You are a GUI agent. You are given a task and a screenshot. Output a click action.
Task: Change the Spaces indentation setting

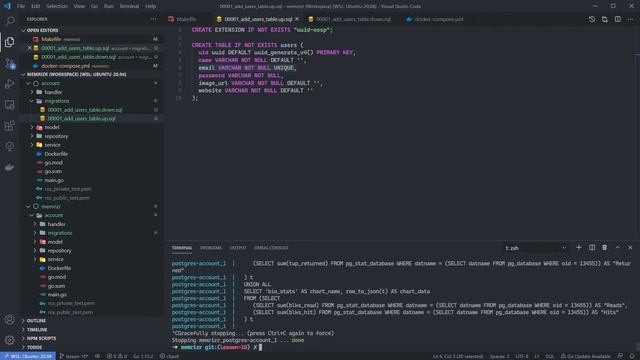(499, 356)
